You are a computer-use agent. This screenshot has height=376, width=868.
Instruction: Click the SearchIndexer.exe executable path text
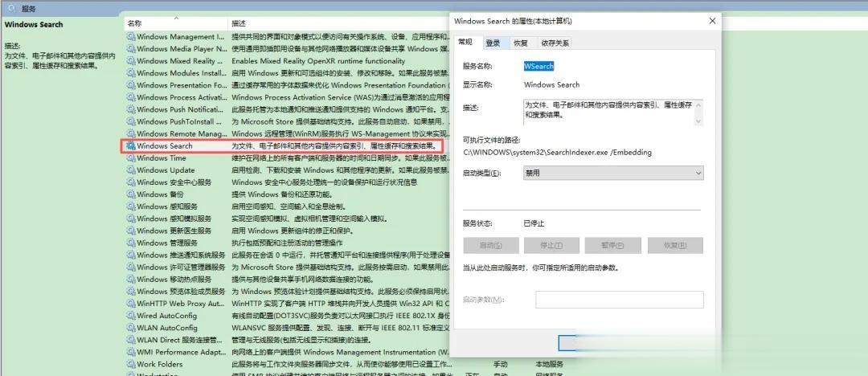pyautogui.click(x=557, y=153)
